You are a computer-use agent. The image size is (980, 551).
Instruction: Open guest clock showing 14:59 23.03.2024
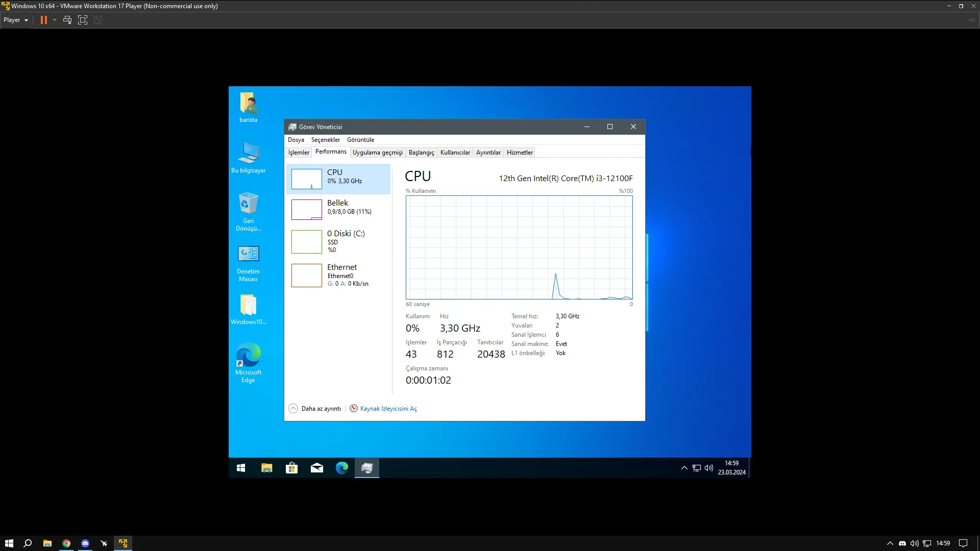pyautogui.click(x=731, y=468)
